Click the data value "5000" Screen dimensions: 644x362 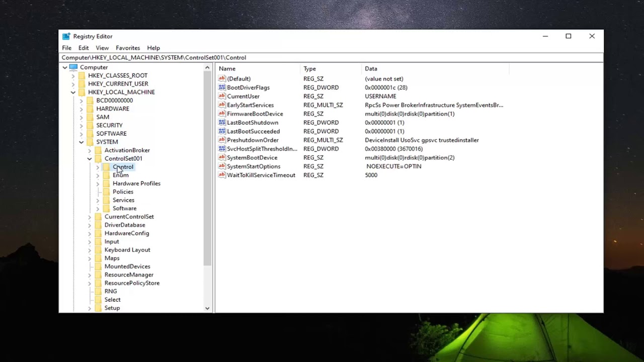(371, 175)
